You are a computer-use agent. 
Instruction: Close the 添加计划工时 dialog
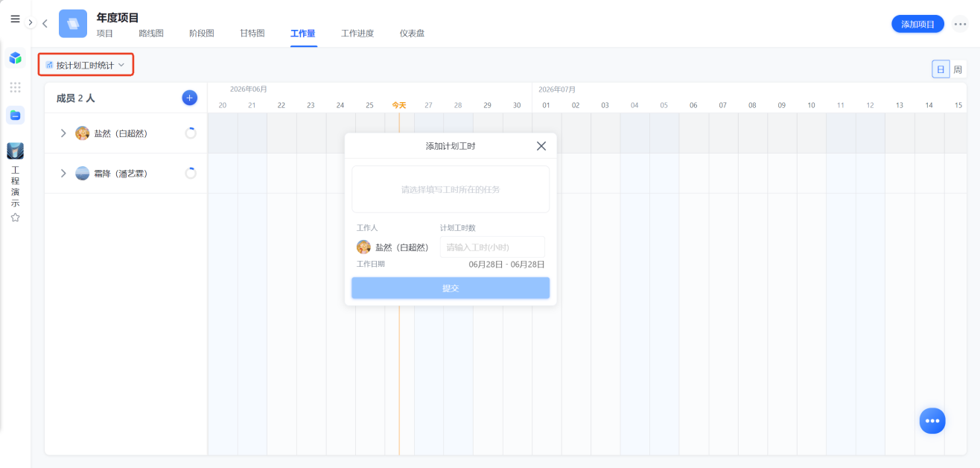(541, 146)
